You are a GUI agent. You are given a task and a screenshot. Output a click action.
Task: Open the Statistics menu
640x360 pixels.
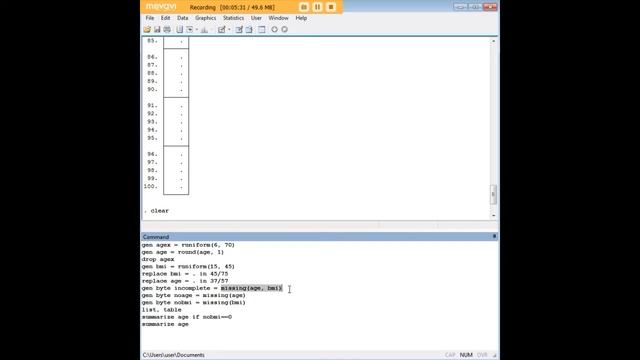coord(233,18)
